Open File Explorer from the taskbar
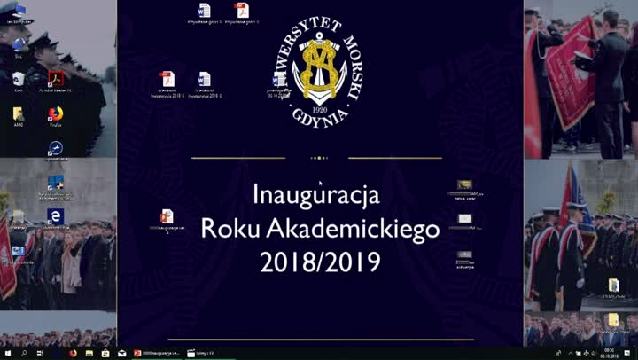638x360 pixels. [89, 353]
